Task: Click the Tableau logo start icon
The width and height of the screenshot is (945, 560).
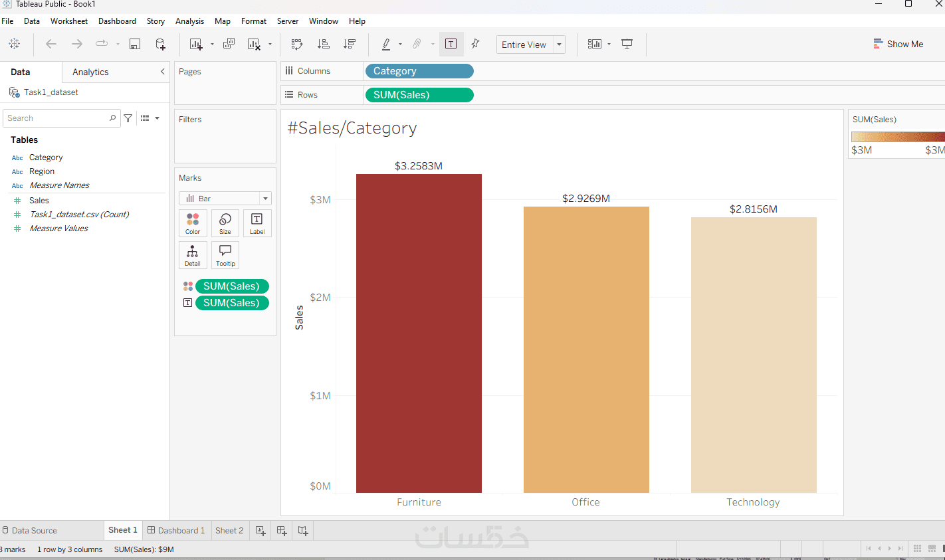Action: 14,44
